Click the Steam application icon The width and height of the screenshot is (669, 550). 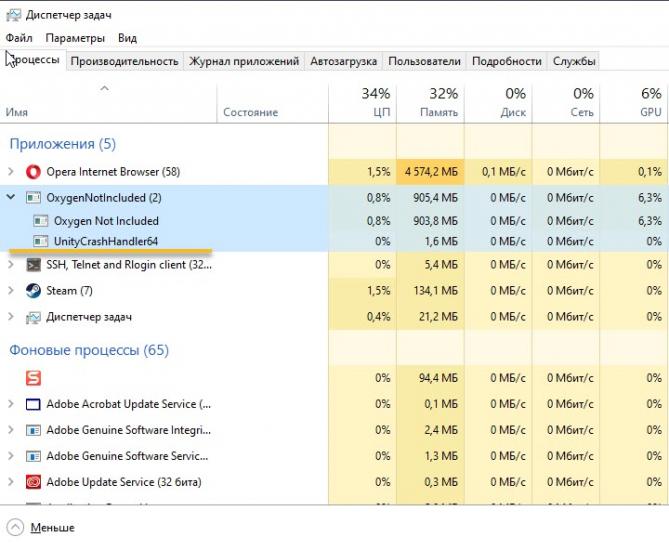33,291
